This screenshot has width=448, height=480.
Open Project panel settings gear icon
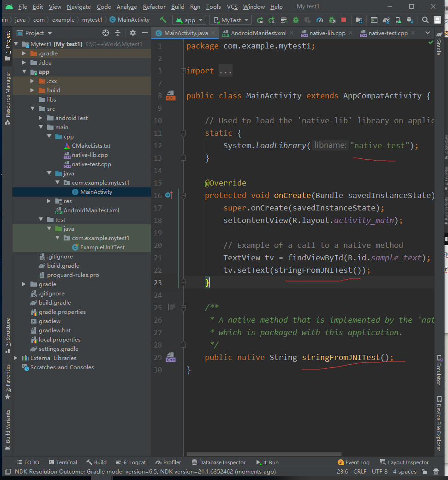point(132,33)
